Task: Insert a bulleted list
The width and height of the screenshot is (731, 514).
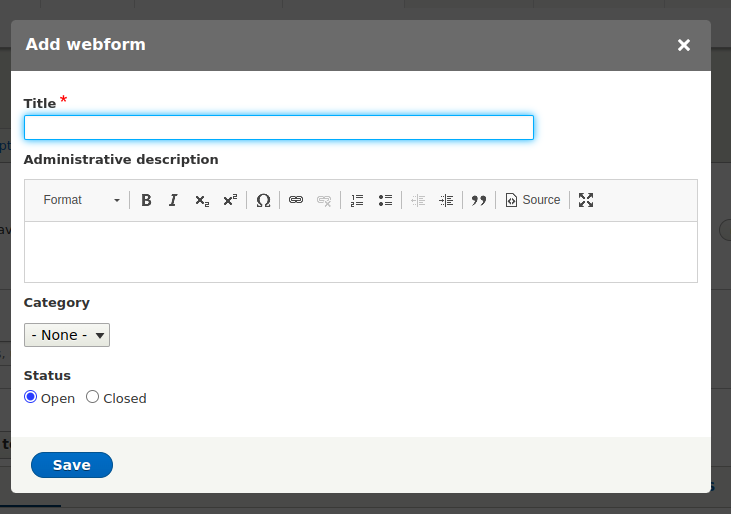Action: click(385, 200)
